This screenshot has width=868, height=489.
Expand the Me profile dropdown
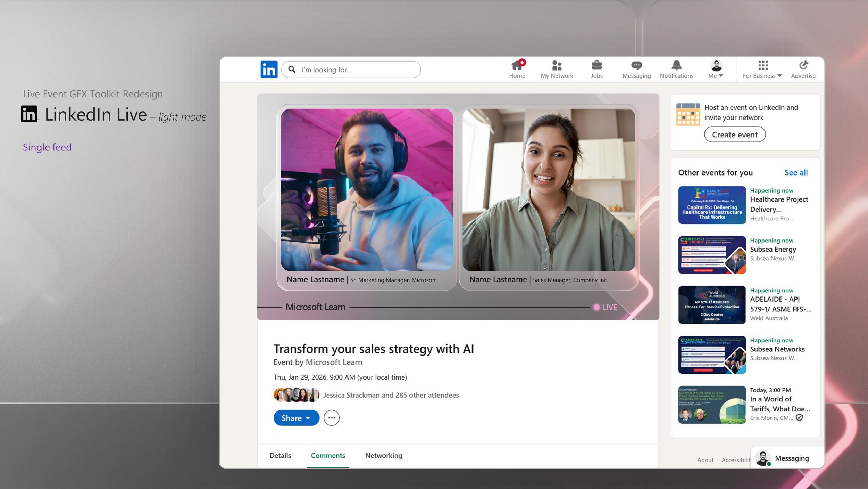click(716, 69)
